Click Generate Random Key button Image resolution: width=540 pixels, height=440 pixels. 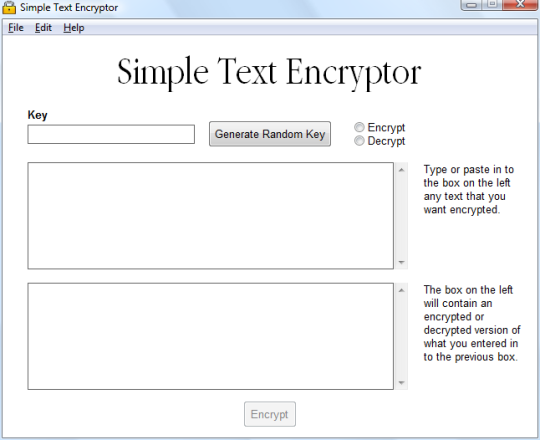point(270,134)
